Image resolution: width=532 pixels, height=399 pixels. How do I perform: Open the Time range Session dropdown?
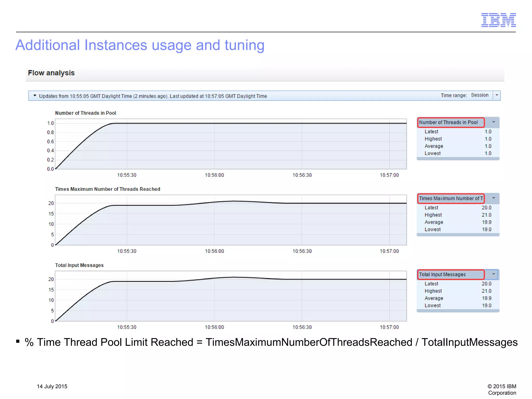497,95
